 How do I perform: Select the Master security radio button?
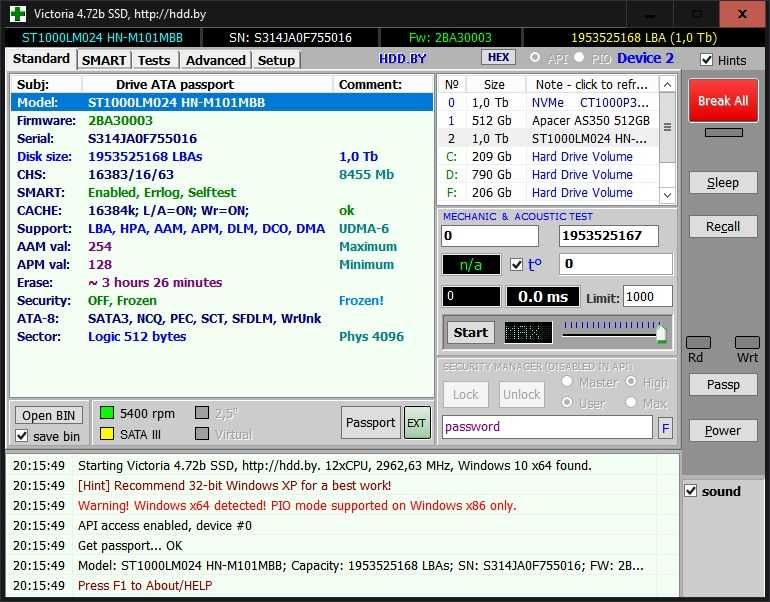567,381
